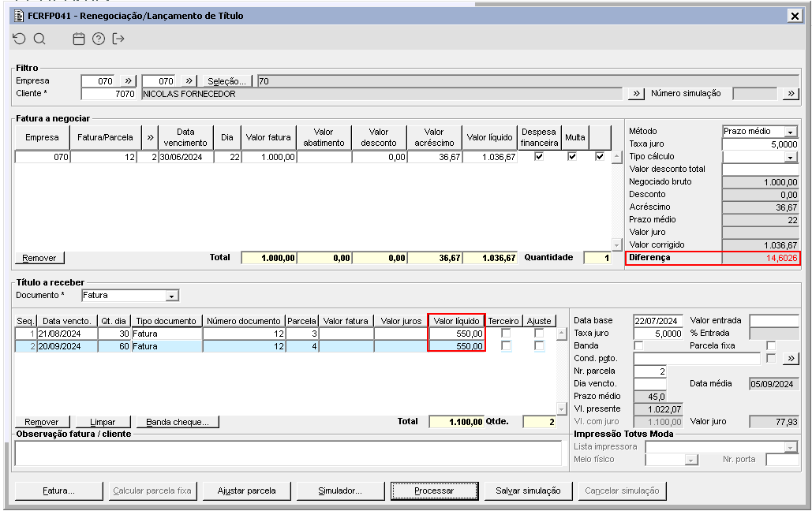Click the search magnifier toolbar icon
812x511 pixels.
(x=39, y=39)
